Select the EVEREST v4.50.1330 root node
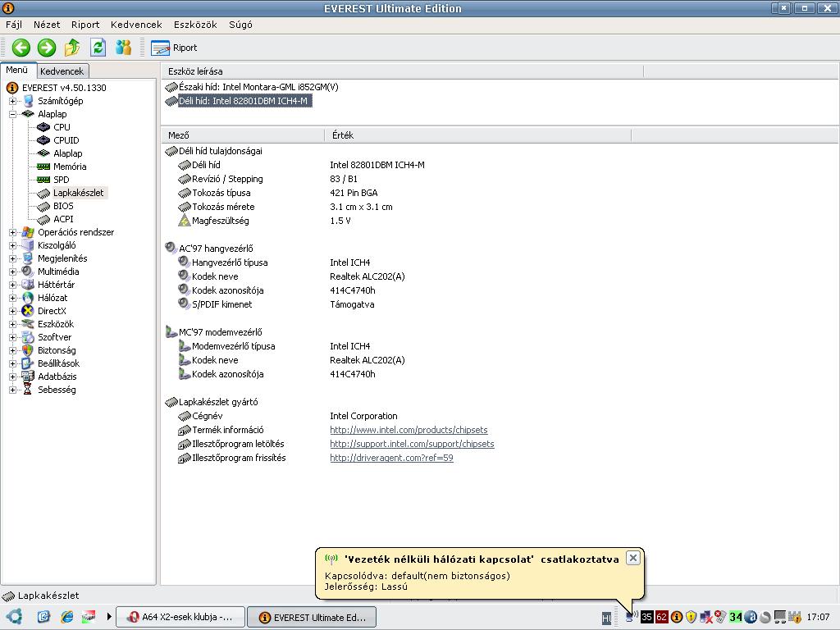840x630 pixels. coord(64,88)
